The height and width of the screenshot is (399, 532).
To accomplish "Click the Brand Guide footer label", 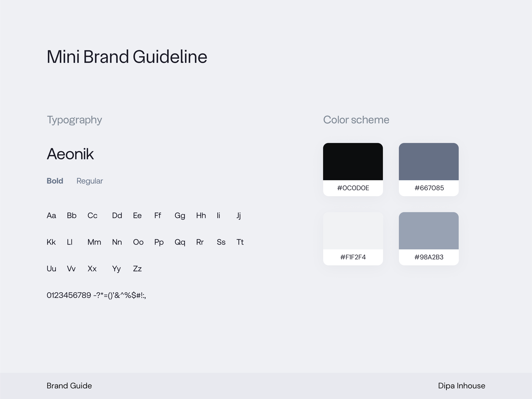I will tap(69, 386).
